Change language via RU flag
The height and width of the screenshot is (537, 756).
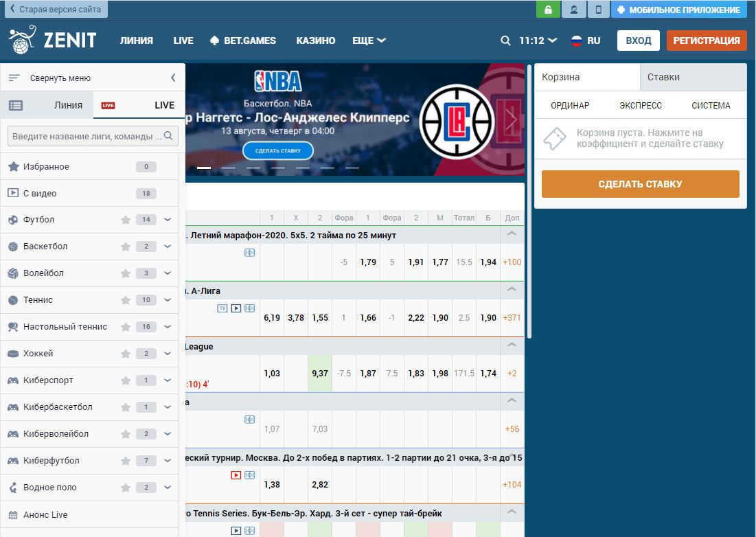pyautogui.click(x=586, y=41)
